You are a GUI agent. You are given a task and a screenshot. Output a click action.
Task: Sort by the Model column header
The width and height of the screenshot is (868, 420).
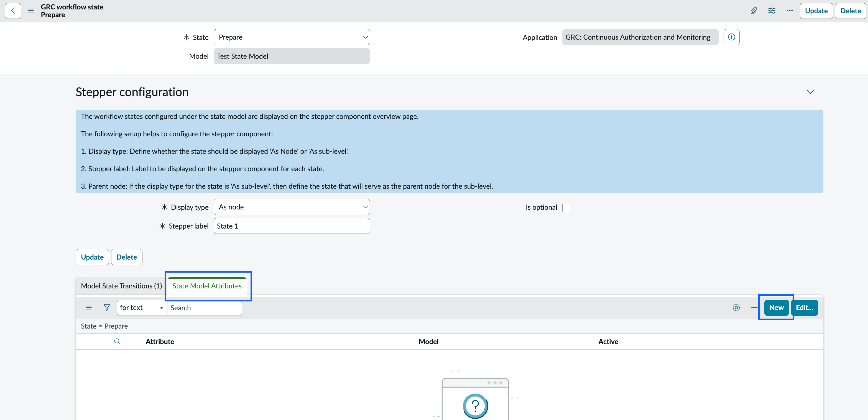(x=428, y=342)
